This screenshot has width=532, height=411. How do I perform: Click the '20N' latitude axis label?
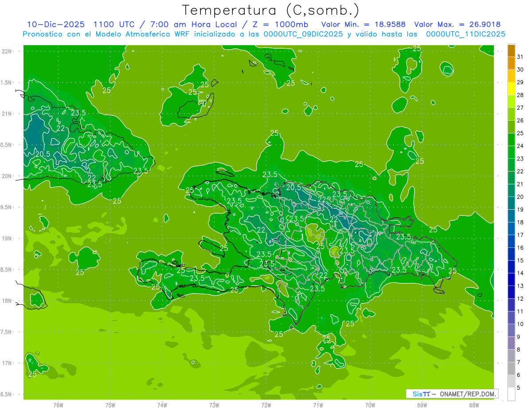pos(7,176)
